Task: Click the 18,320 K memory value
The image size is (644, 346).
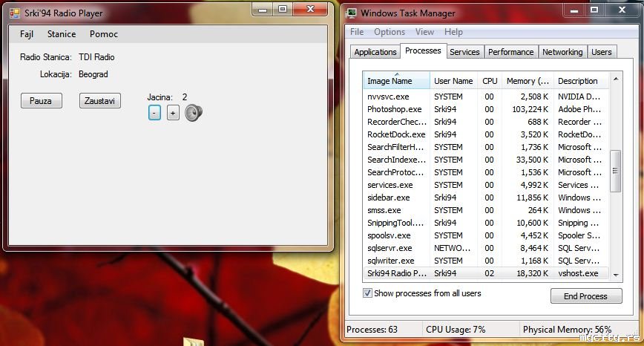Action: tap(532, 273)
